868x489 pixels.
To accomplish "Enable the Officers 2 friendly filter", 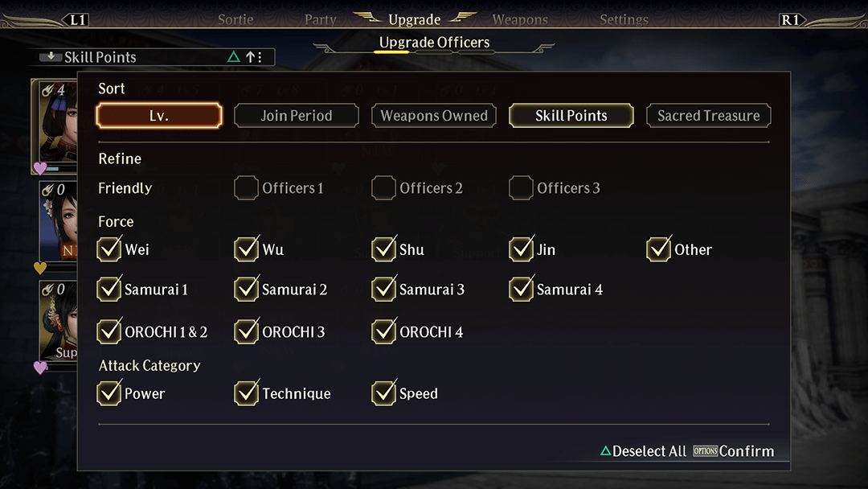I will (x=383, y=187).
